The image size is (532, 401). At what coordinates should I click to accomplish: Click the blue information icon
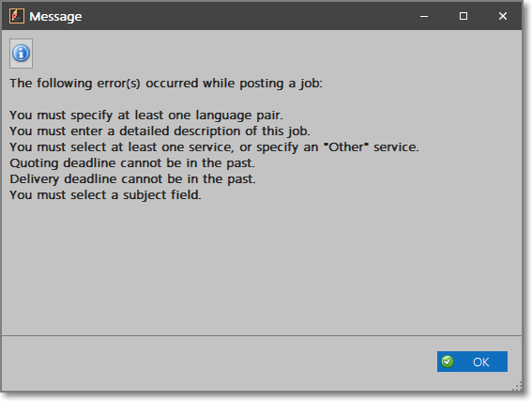[21, 54]
